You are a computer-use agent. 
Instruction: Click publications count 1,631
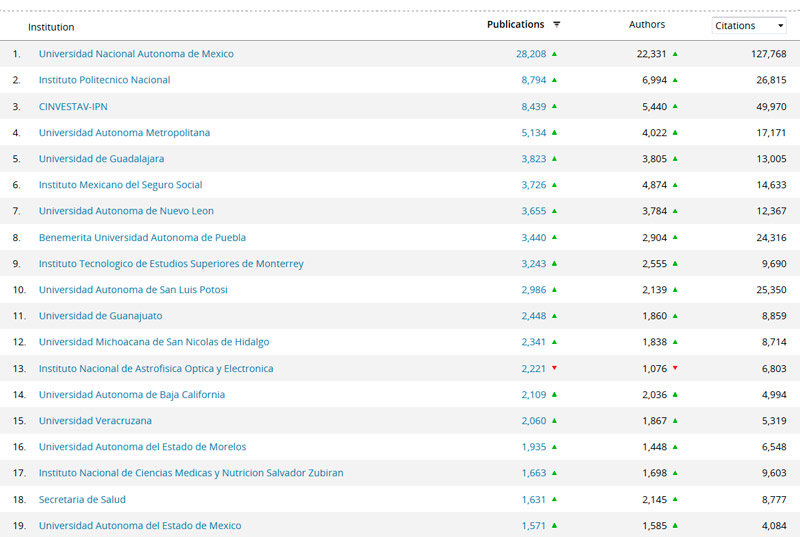click(x=534, y=499)
